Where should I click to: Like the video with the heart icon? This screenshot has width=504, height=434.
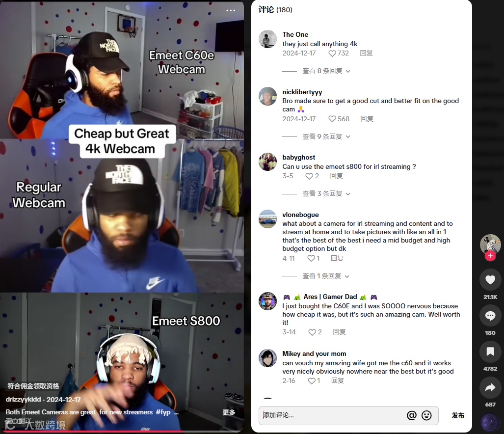coord(490,280)
